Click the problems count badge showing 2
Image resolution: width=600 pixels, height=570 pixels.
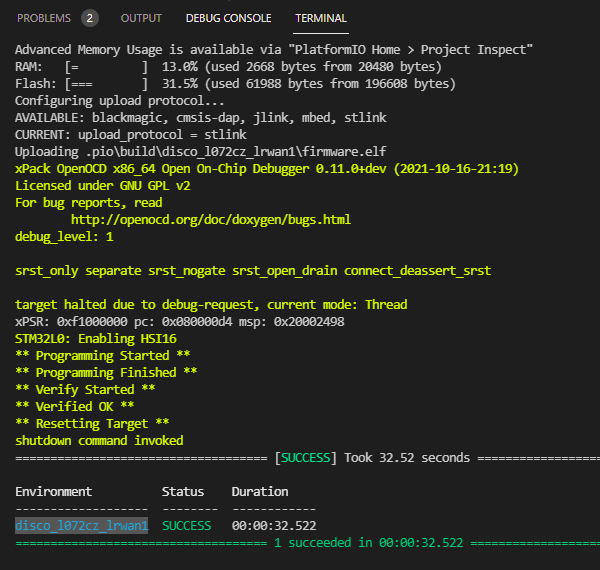click(90, 18)
